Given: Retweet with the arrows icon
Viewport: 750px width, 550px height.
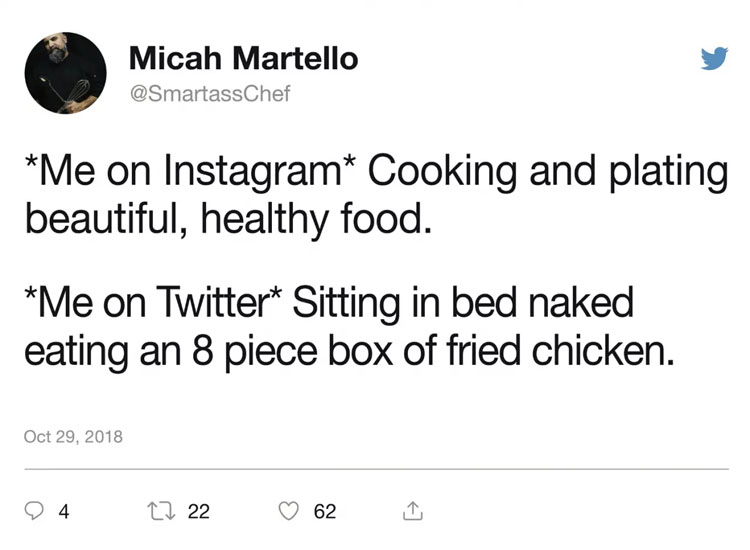Looking at the screenshot, I should point(160,511).
